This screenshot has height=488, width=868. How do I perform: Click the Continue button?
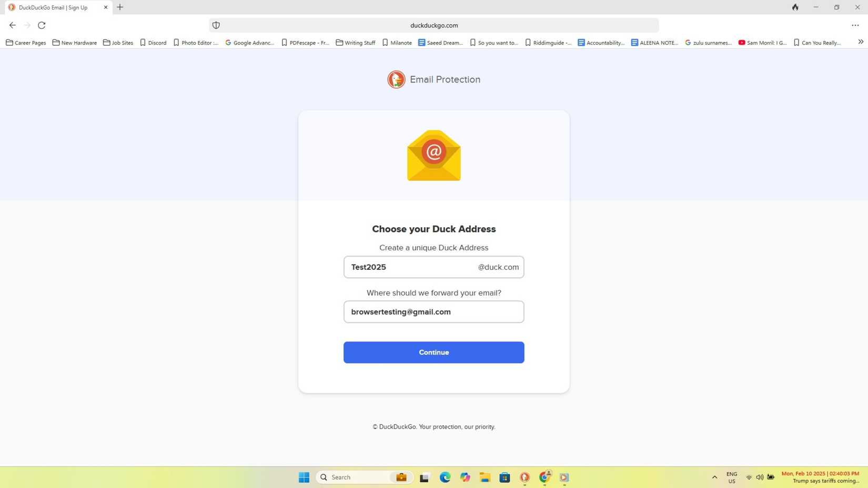[x=433, y=352]
